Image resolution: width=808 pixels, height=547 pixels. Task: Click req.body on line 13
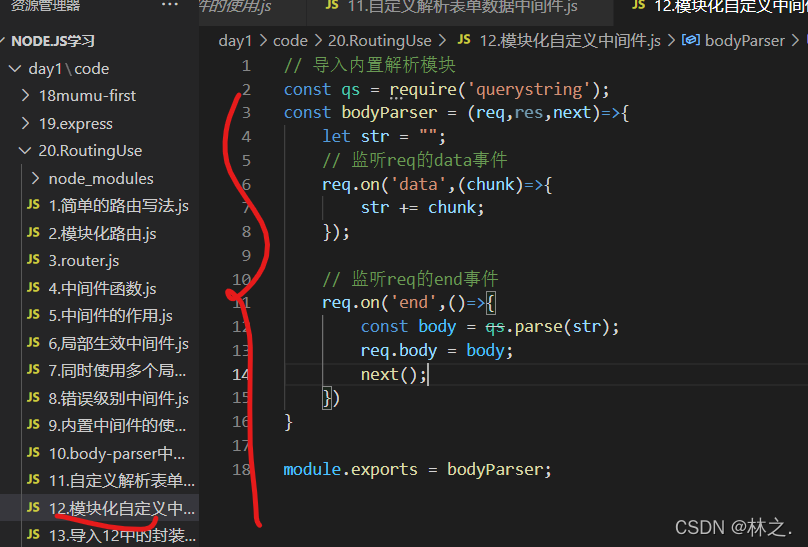[x=399, y=351]
